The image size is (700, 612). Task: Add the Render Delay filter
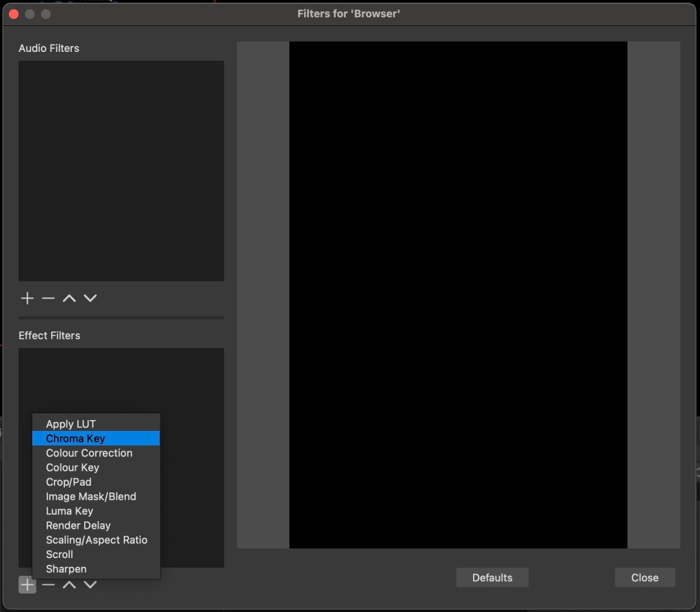[78, 525]
